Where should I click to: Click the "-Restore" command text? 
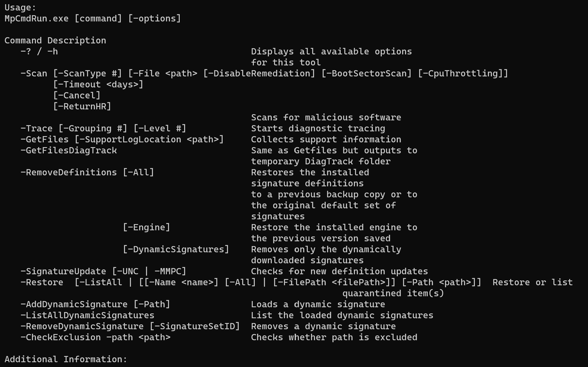coord(42,282)
